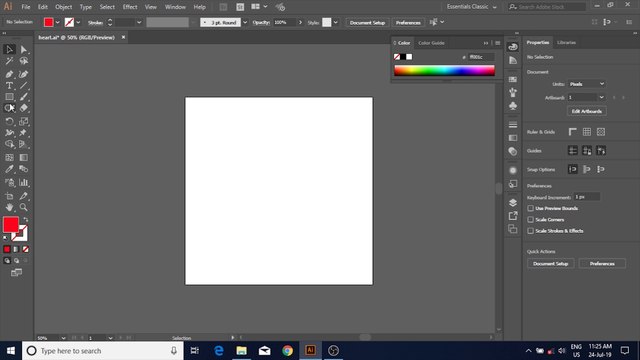Select the Direct Selection tool
Viewport: 640px width, 360px height.
(24, 49)
